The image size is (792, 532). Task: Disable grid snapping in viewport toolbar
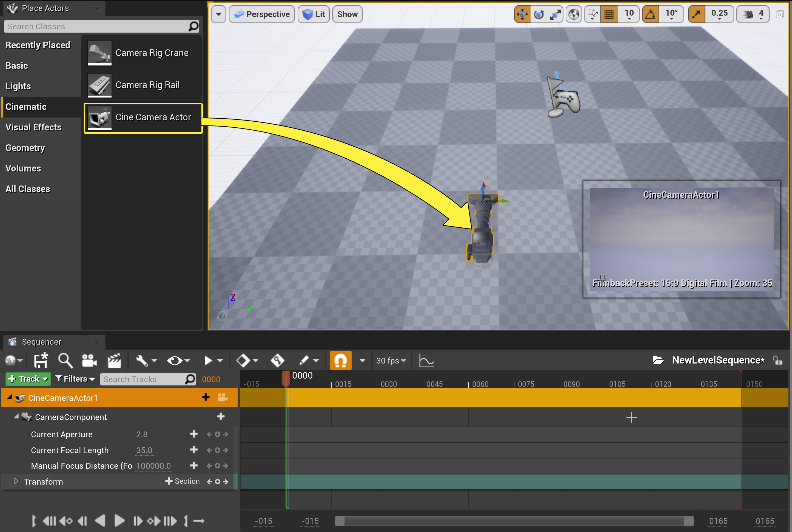pos(609,14)
